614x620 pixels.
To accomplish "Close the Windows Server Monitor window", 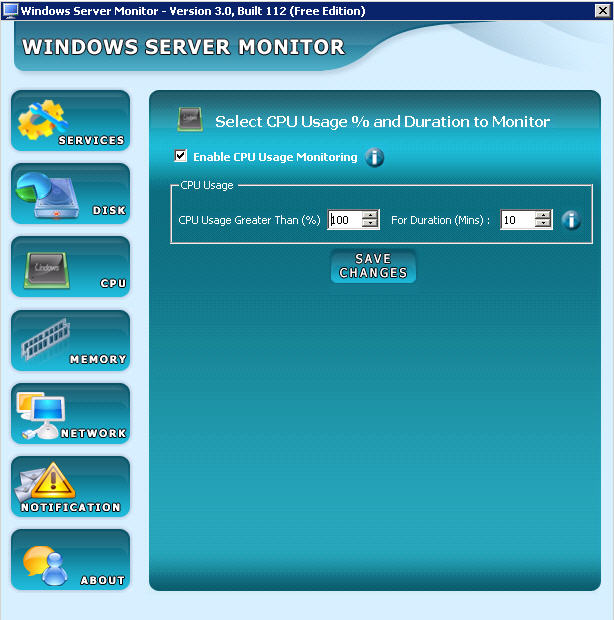I will click(603, 11).
